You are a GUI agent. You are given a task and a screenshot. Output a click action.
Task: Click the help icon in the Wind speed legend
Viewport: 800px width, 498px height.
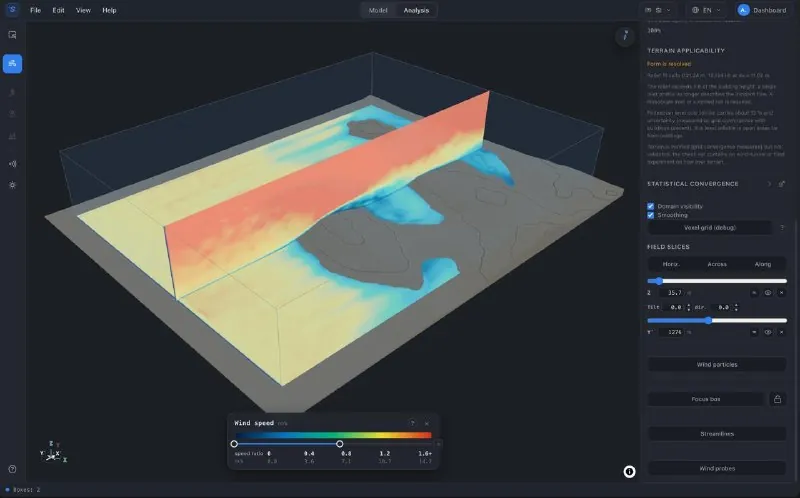pos(412,423)
